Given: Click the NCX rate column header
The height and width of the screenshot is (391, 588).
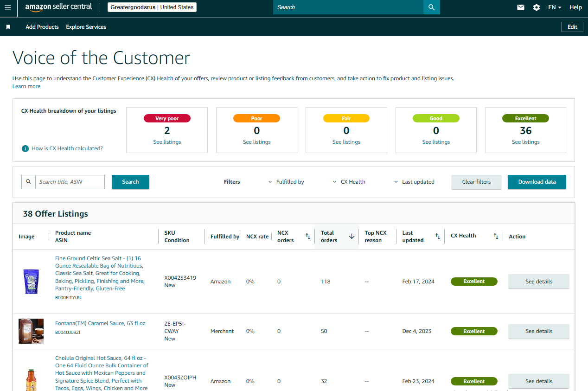Looking at the screenshot, I should (x=257, y=237).
